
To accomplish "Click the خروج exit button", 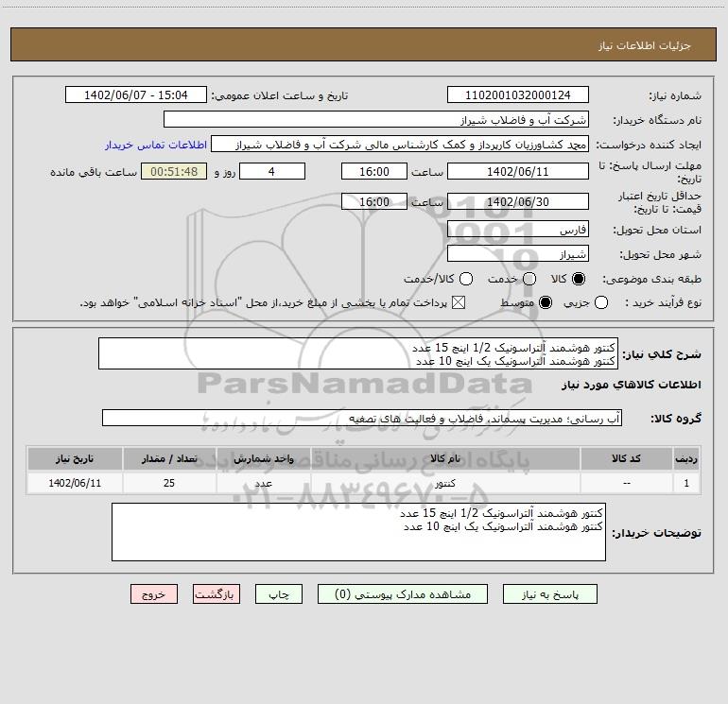I will (x=154, y=594).
